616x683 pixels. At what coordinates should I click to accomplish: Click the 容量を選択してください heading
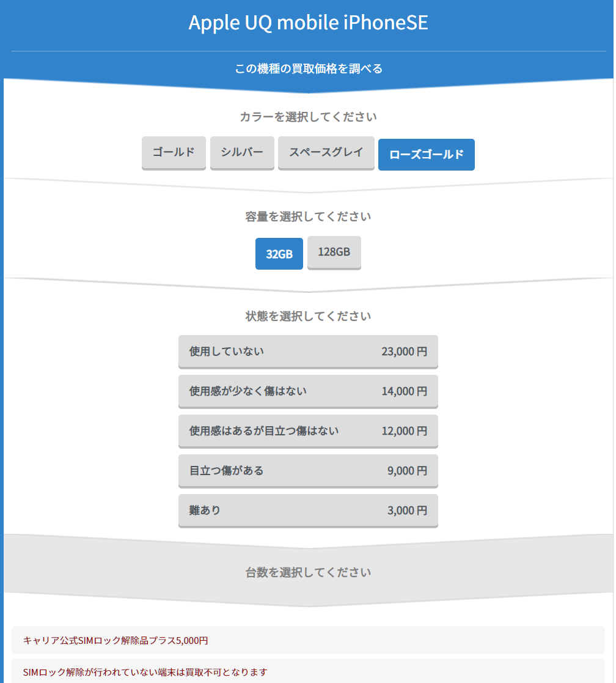(x=308, y=216)
